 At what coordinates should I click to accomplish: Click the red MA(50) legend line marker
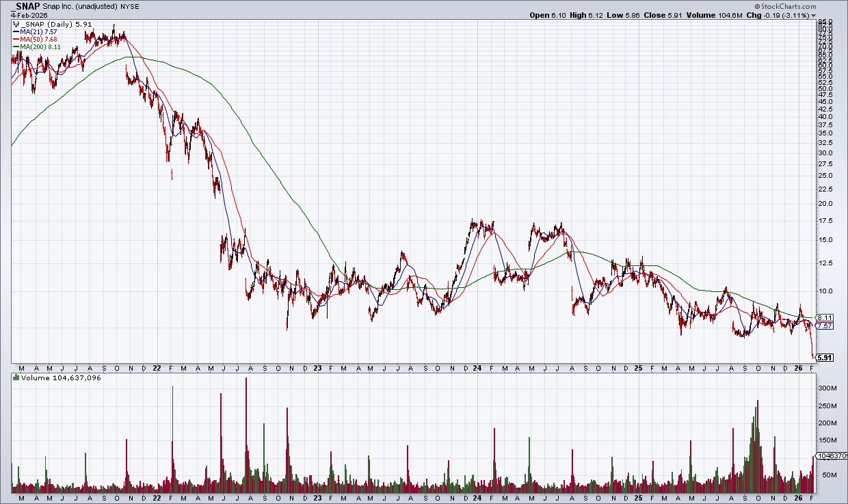click(x=15, y=39)
